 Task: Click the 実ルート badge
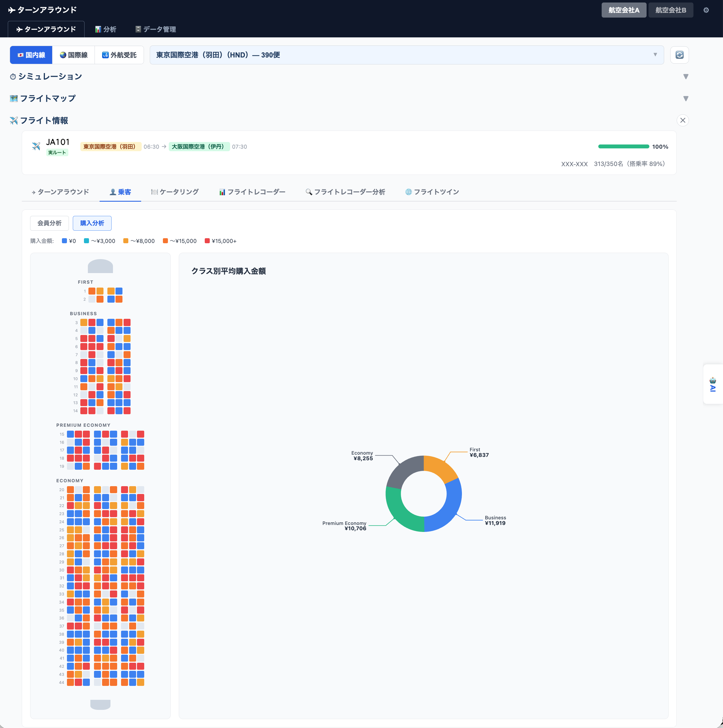(57, 153)
